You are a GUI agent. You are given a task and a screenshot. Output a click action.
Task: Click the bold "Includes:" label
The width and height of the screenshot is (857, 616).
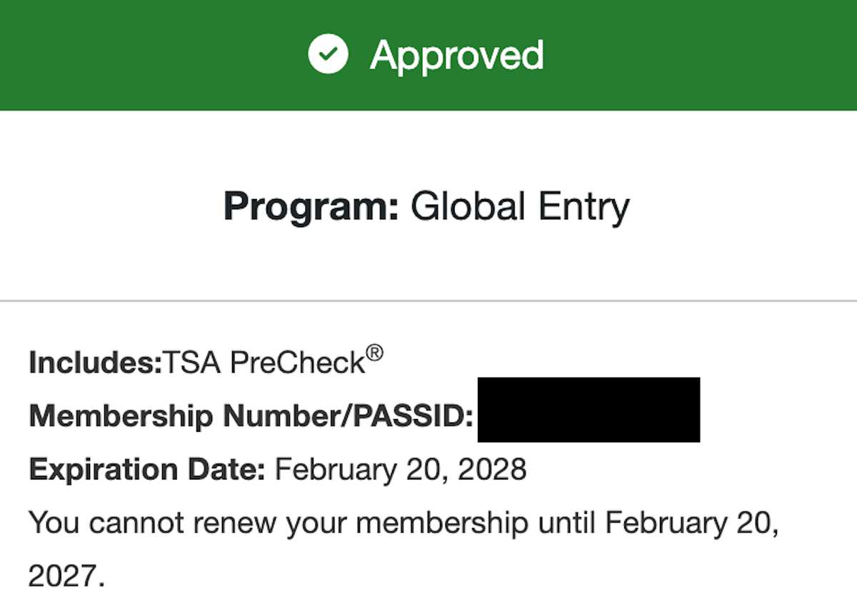pos(96,363)
